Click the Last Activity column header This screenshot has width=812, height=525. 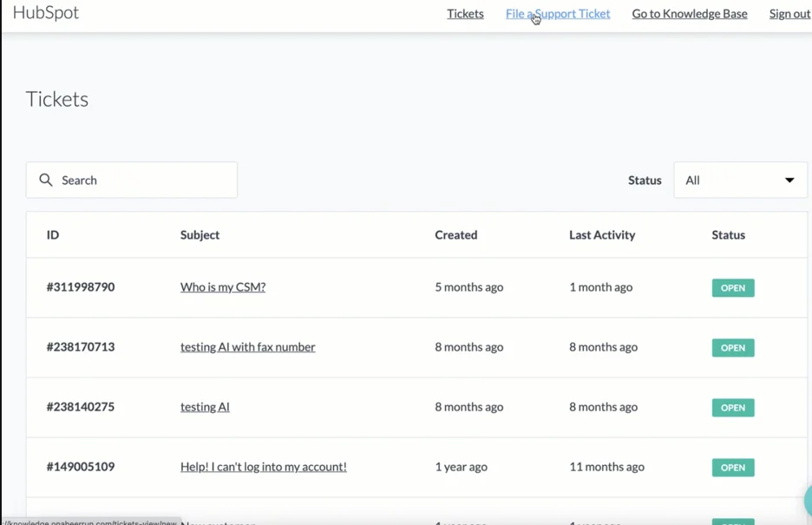click(x=602, y=234)
